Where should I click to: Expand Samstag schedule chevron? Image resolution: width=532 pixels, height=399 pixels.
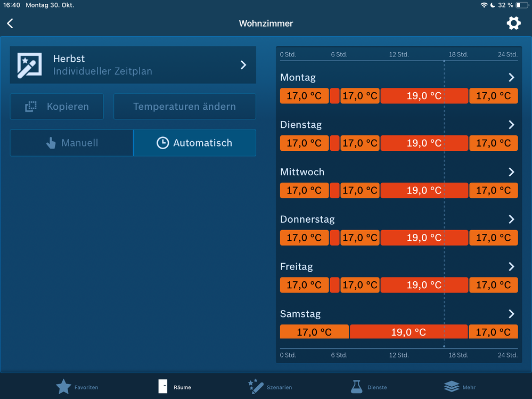[x=511, y=314]
